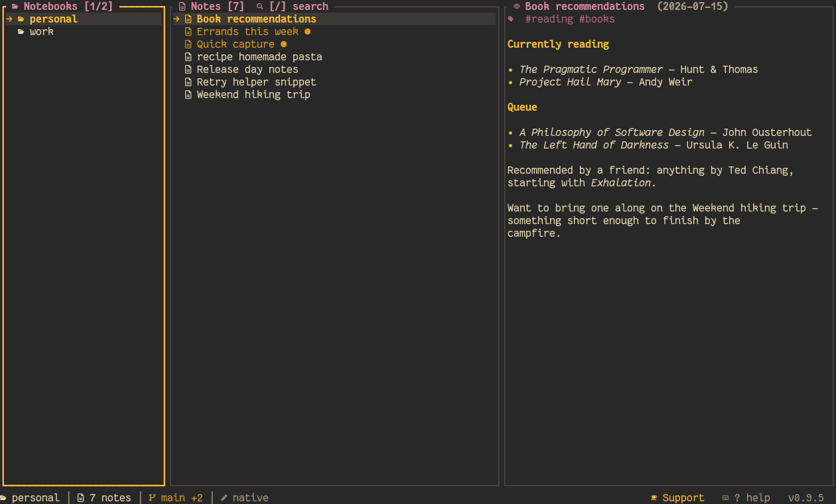Screen dimensions: 836x504
Task: Click the eye icon in the preview header
Action: pos(517,7)
